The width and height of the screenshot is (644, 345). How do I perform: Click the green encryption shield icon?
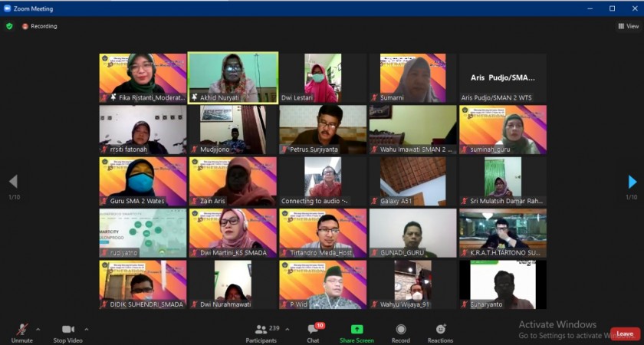(x=9, y=26)
